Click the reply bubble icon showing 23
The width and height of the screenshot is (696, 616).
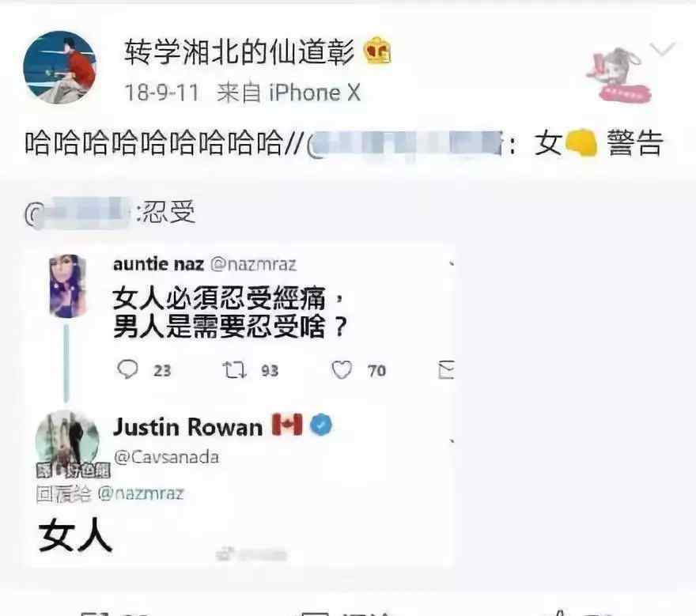pos(127,369)
